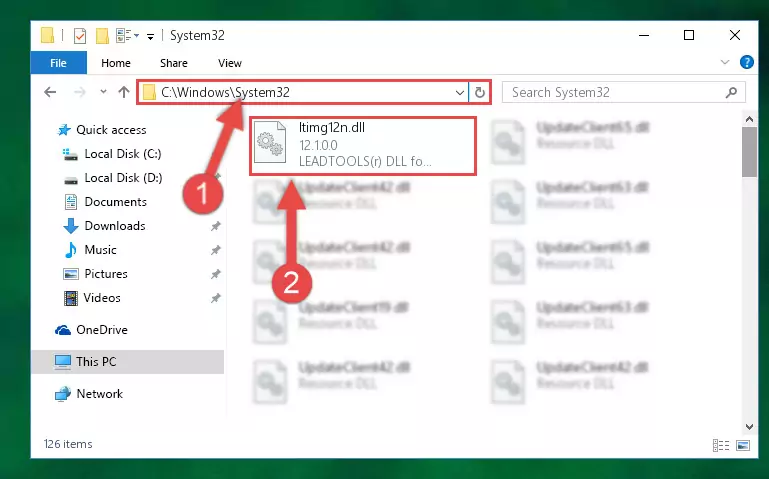The height and width of the screenshot is (479, 769).
Task: Click the New folder quick access icon
Action: pyautogui.click(x=102, y=35)
